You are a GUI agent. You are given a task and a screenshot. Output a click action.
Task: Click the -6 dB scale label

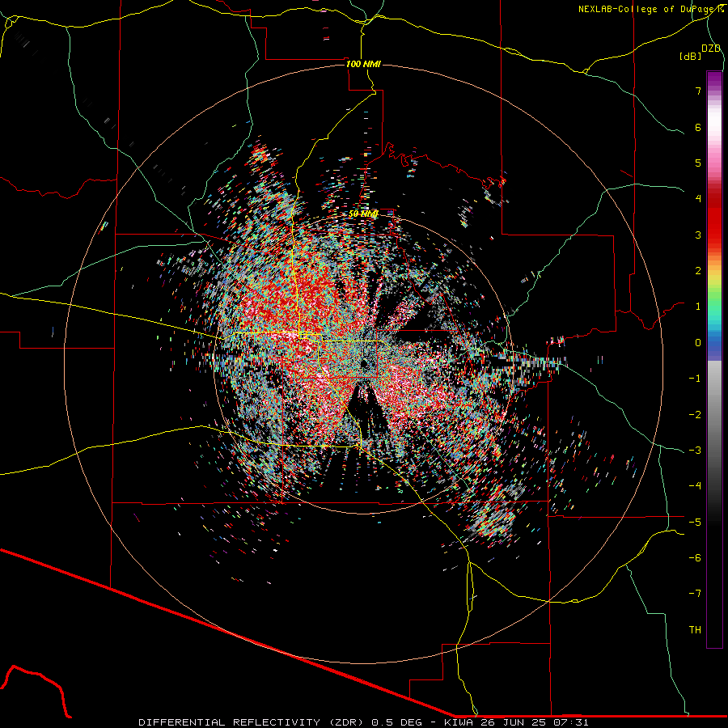(x=695, y=558)
